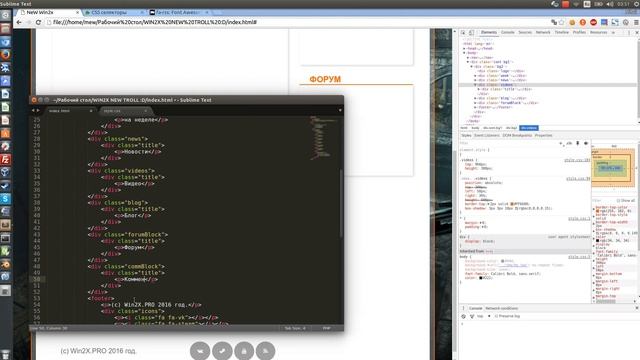
Task: Open the DOM Breakpoints pane tab
Action: click(517, 136)
